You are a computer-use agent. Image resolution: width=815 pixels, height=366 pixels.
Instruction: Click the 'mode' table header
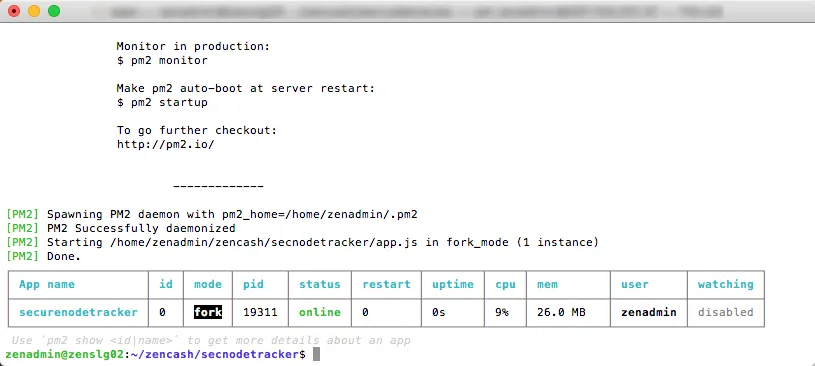pyautogui.click(x=208, y=284)
